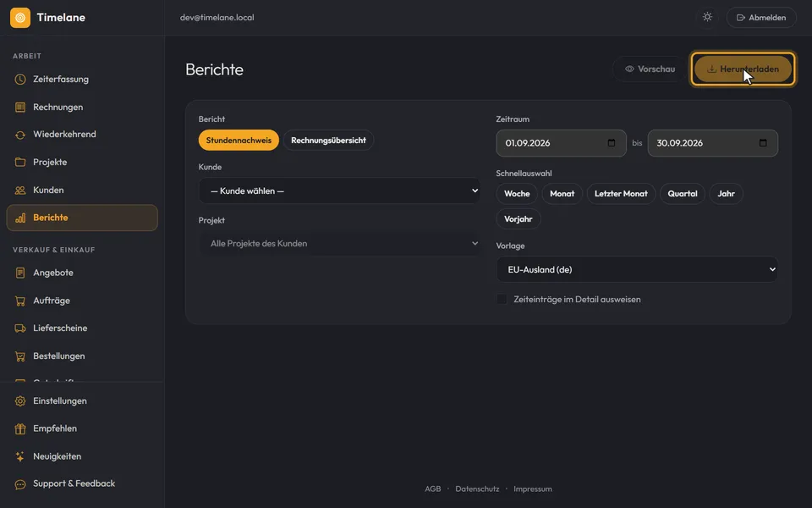Click the Aufträge cart icon
Image resolution: width=812 pixels, height=508 pixels.
20,301
